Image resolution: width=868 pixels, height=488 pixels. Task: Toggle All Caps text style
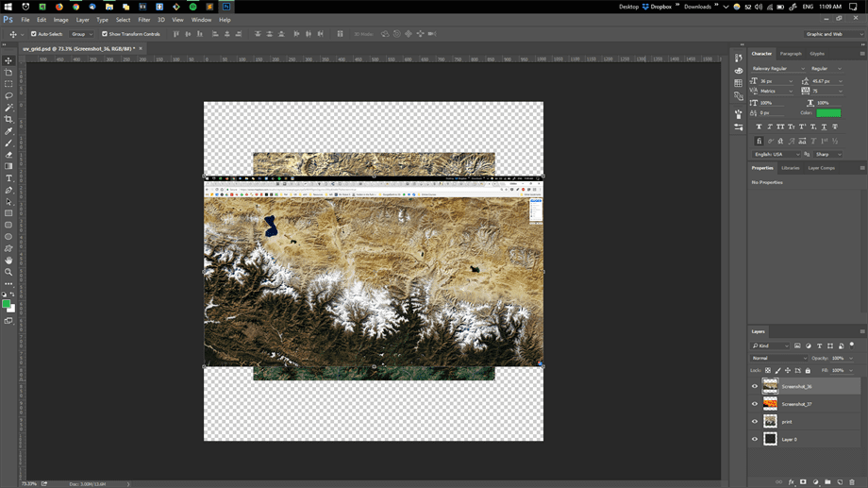780,126
